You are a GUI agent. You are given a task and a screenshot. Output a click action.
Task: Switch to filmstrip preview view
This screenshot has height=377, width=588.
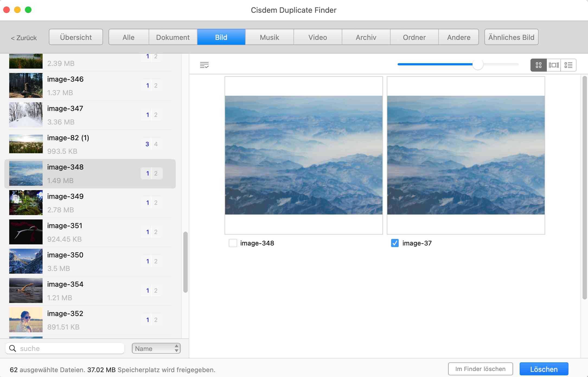(554, 65)
